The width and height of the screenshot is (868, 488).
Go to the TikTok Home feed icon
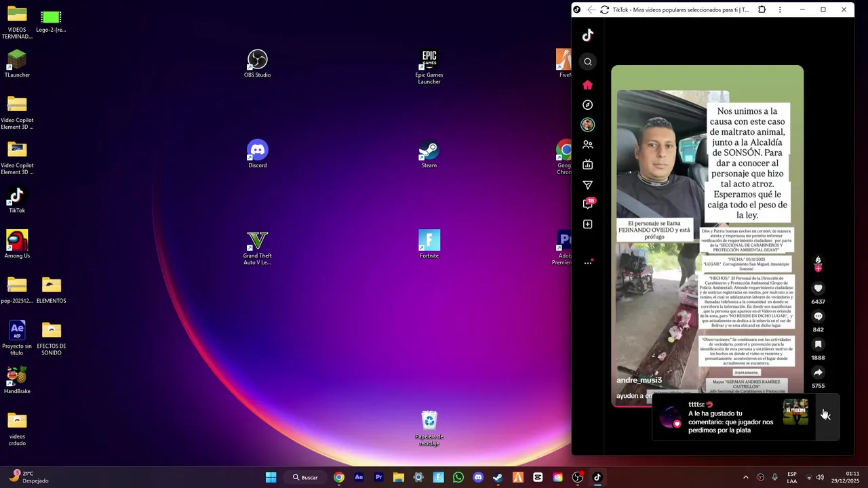click(x=588, y=85)
